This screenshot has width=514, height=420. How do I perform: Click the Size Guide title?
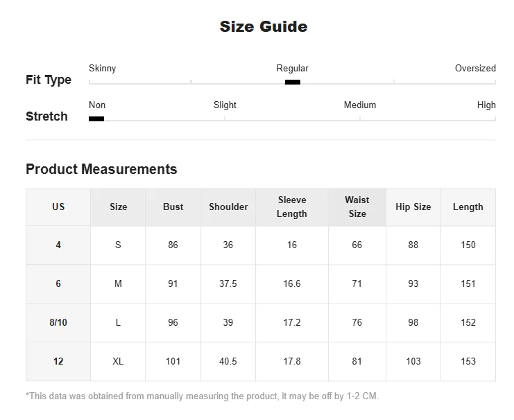[264, 27]
